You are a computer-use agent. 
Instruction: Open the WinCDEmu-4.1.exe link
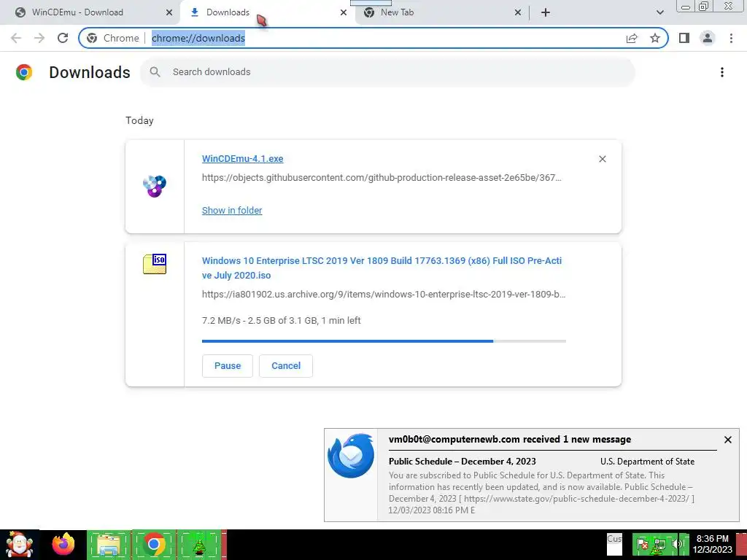pos(242,158)
